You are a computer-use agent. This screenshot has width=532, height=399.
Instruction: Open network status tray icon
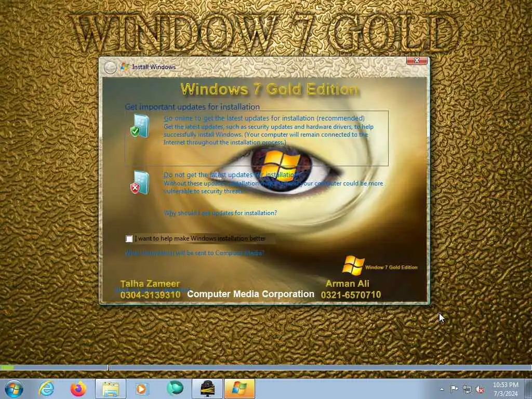click(467, 390)
